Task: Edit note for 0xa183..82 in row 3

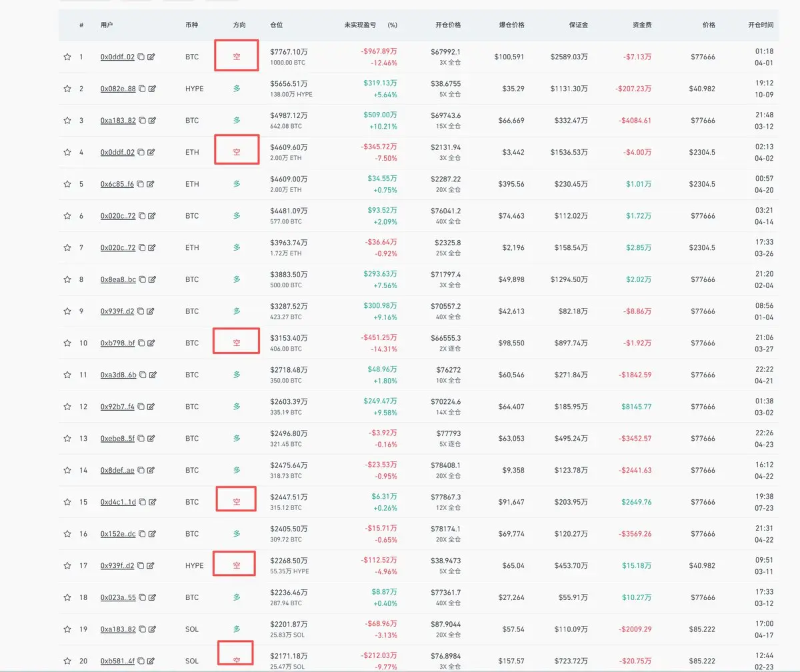Action: [151, 121]
